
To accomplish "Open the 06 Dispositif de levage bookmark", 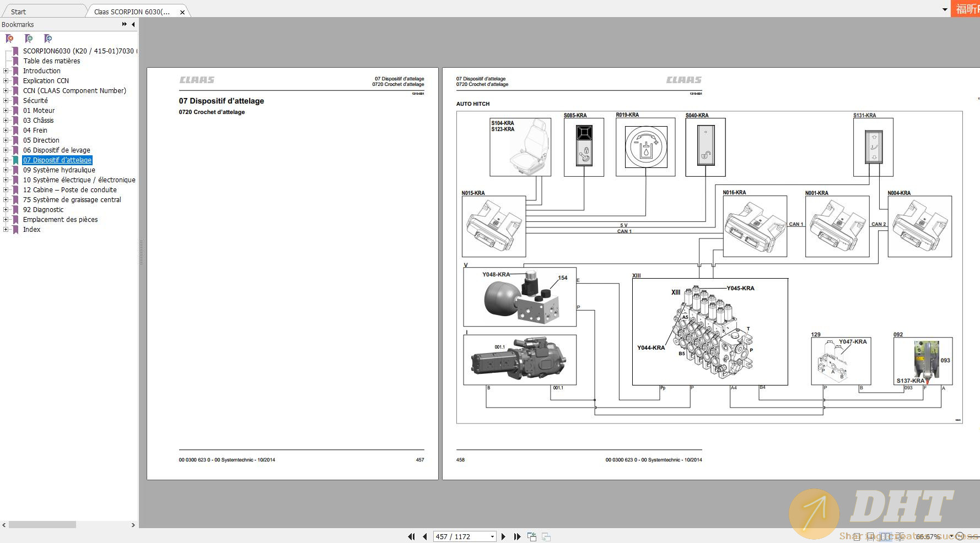I will pos(56,150).
